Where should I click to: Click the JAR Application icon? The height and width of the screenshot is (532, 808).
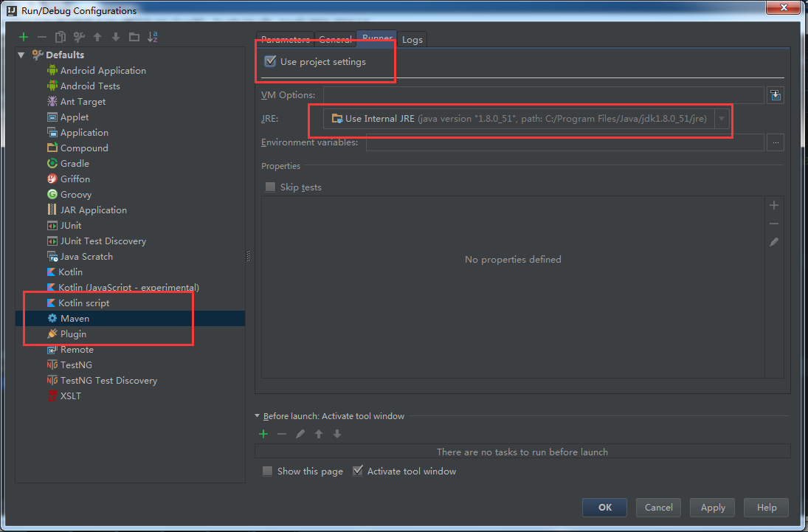52,210
